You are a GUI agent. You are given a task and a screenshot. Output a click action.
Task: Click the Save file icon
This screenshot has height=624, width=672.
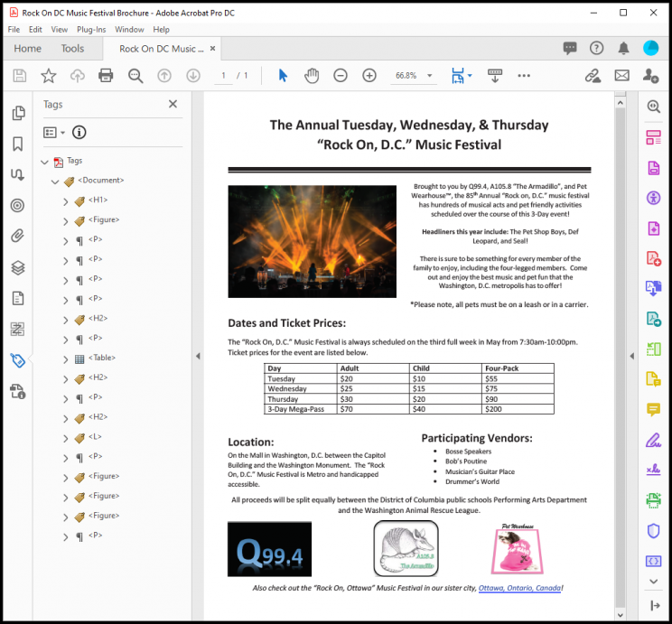coord(19,76)
